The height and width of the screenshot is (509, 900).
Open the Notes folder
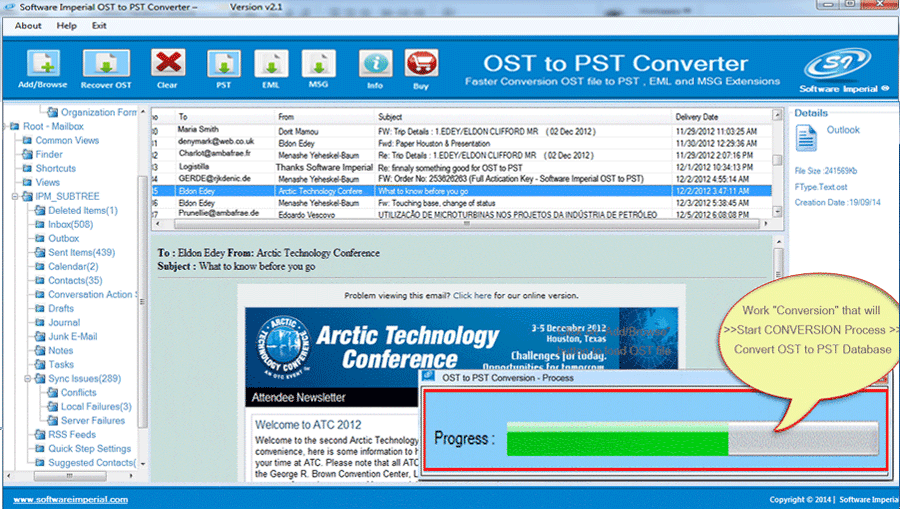click(60, 351)
